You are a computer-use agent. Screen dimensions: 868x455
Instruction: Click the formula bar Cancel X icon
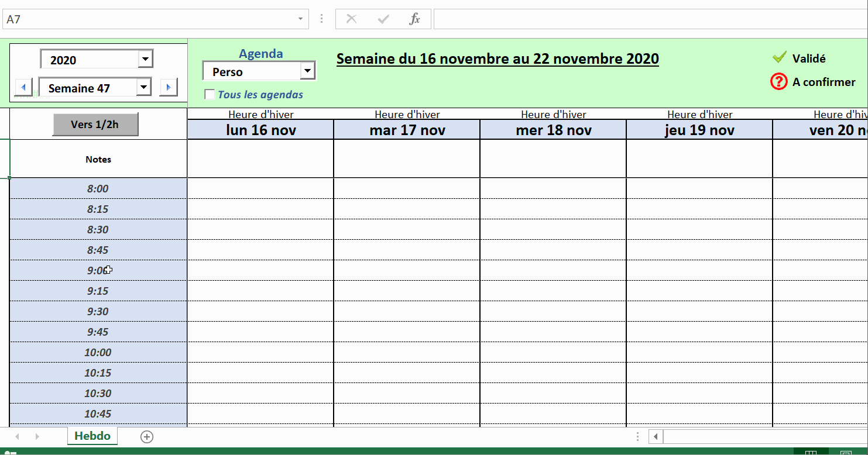[x=351, y=19]
